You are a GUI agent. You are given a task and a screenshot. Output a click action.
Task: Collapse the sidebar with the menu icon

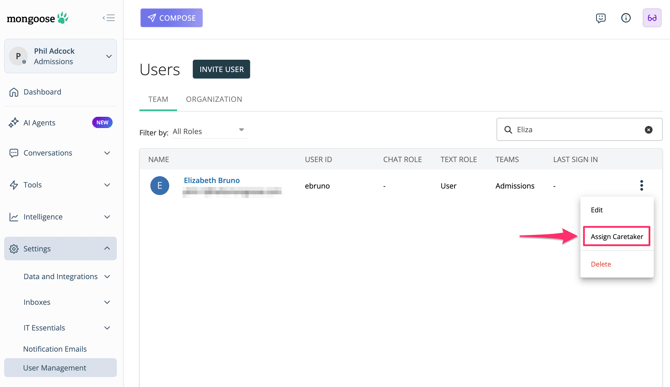click(109, 18)
